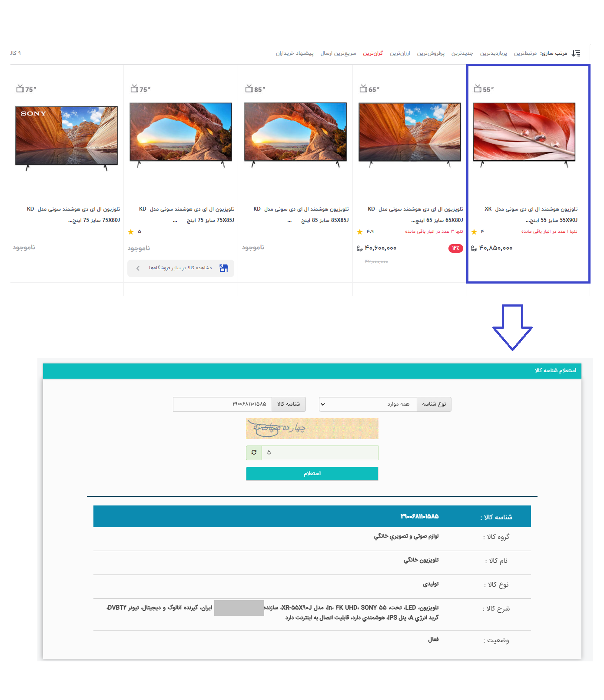This screenshot has width=604, height=700.
Task: Sort by سریع‌ترین ارسال
Action: click(x=338, y=53)
